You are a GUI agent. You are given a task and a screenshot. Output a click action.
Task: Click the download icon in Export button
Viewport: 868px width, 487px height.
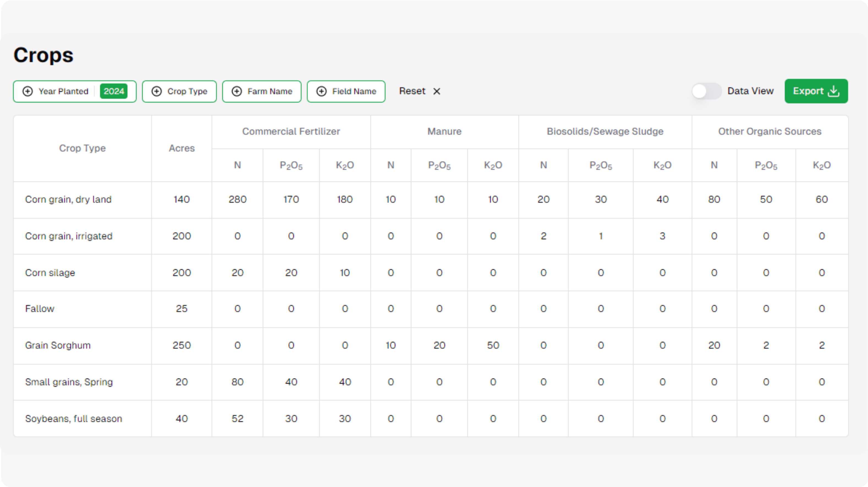point(834,91)
